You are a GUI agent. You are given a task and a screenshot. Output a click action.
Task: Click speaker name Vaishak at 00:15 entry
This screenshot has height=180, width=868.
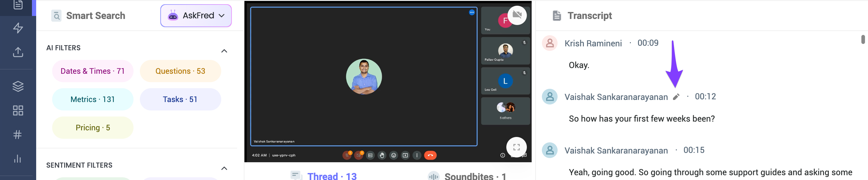click(616, 151)
